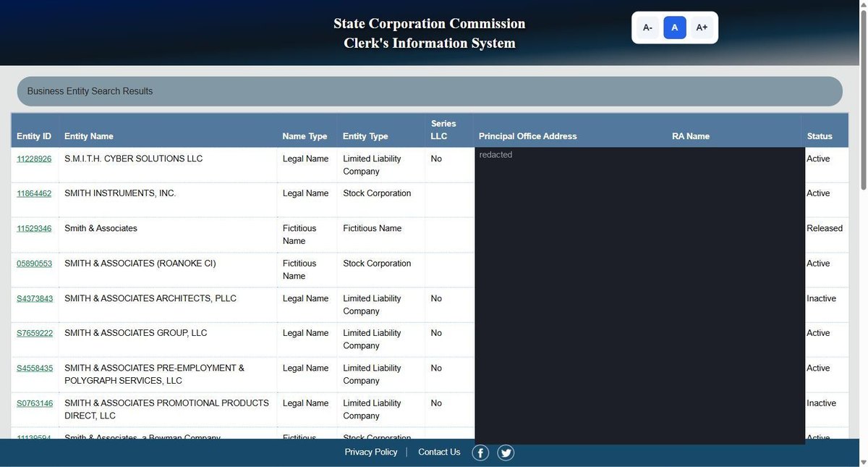The width and height of the screenshot is (868, 467).
Task: Open entity ID 11228926 link
Action: click(35, 159)
